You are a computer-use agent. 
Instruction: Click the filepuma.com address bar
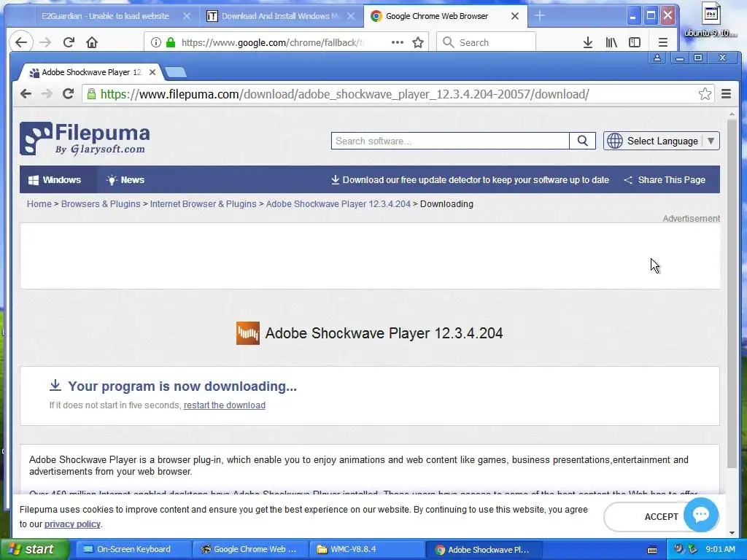[398, 94]
